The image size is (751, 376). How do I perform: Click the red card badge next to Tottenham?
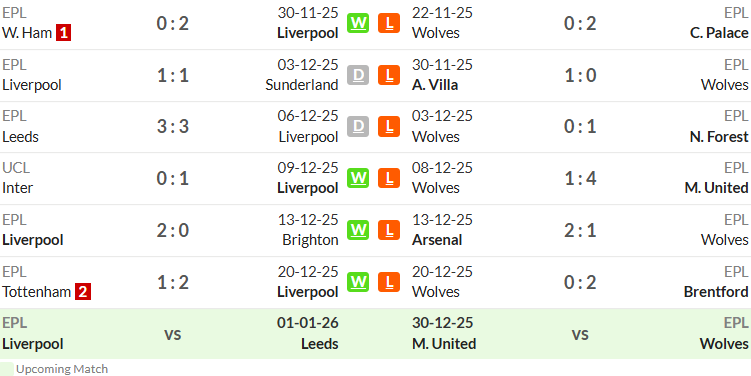pos(82,292)
